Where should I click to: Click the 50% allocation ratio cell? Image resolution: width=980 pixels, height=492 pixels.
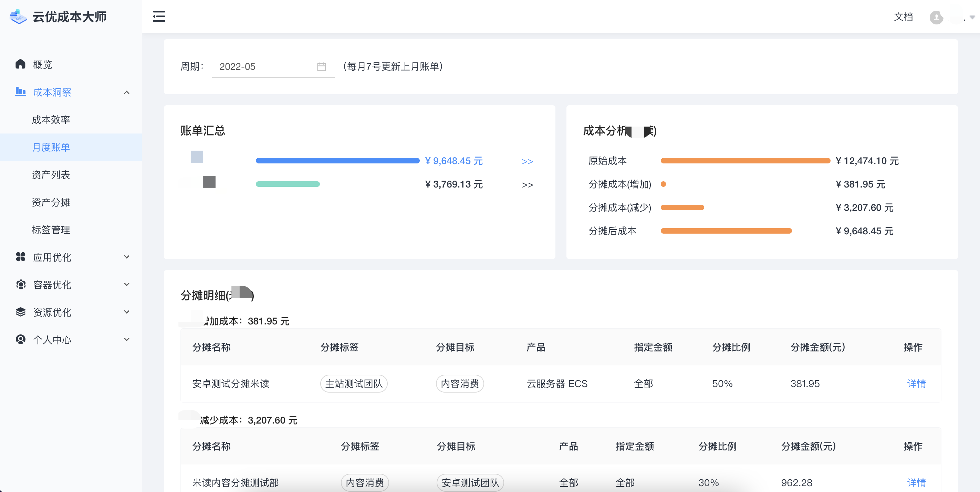point(722,384)
